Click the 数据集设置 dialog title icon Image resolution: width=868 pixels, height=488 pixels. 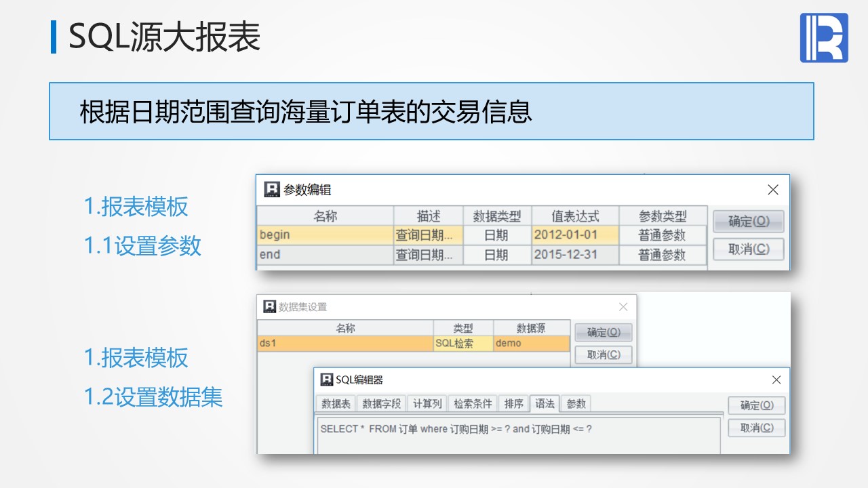point(270,306)
